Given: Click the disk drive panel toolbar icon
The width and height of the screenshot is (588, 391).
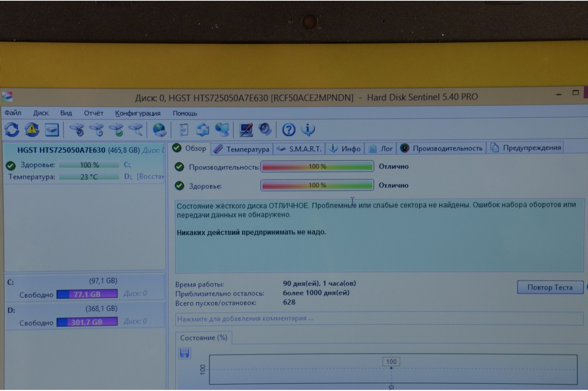Looking at the screenshot, I should tap(52, 130).
